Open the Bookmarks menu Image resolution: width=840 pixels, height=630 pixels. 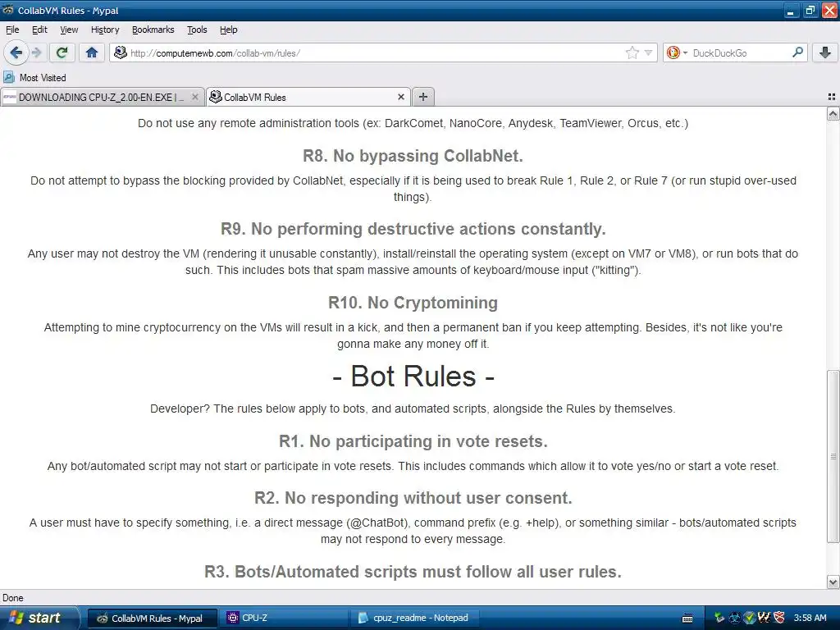click(x=153, y=30)
